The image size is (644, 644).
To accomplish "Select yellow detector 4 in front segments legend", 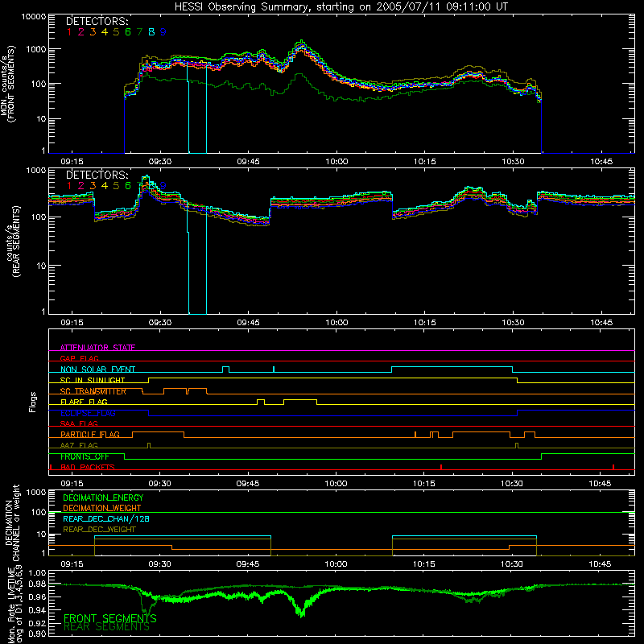I will (105, 32).
